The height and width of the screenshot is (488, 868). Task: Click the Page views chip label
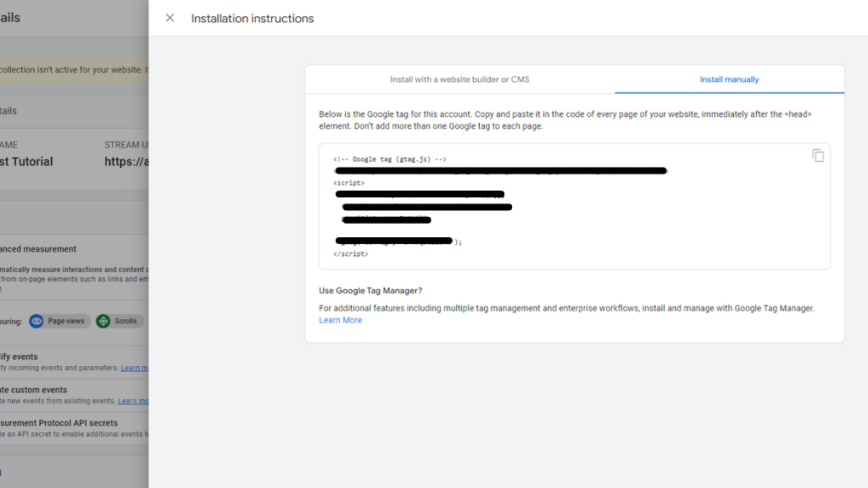pyautogui.click(x=66, y=321)
